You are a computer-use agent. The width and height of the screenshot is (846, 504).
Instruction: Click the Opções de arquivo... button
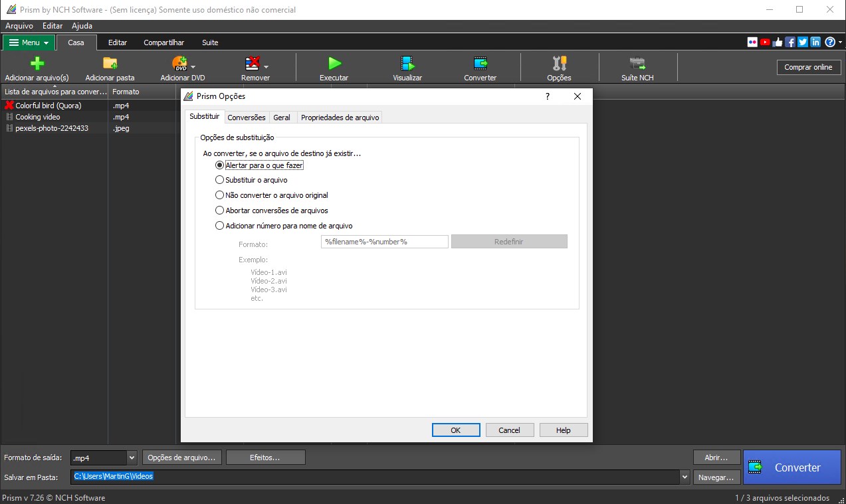point(182,458)
